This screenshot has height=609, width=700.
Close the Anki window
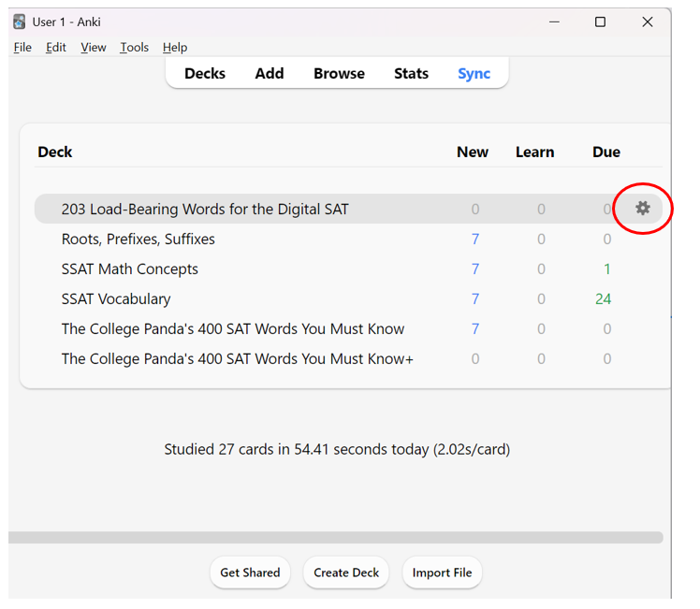(648, 22)
